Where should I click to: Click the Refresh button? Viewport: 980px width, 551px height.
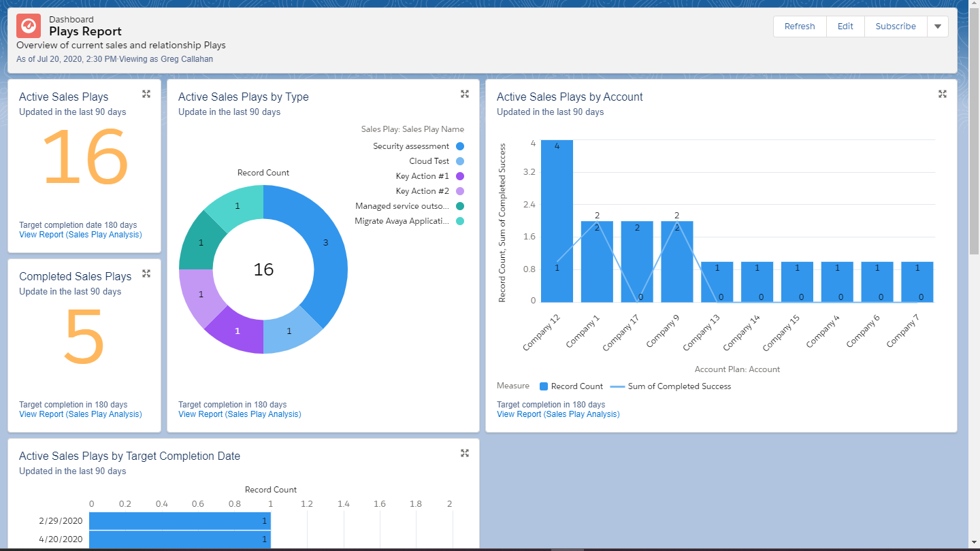799,27
